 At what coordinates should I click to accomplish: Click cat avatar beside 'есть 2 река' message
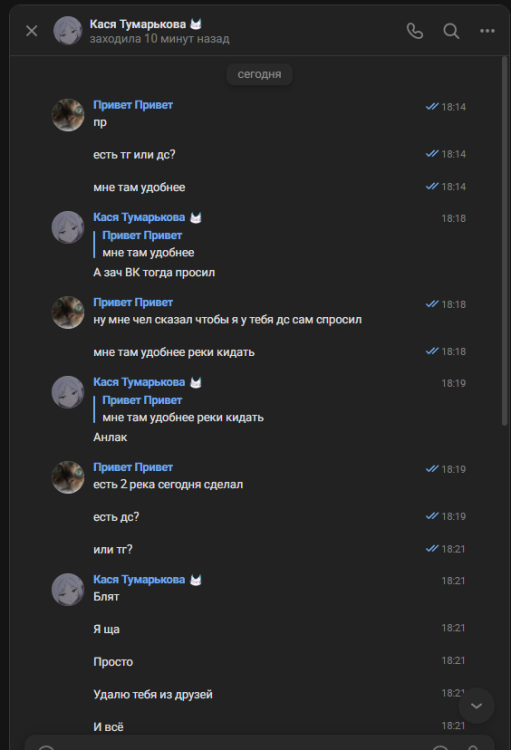tap(67, 477)
